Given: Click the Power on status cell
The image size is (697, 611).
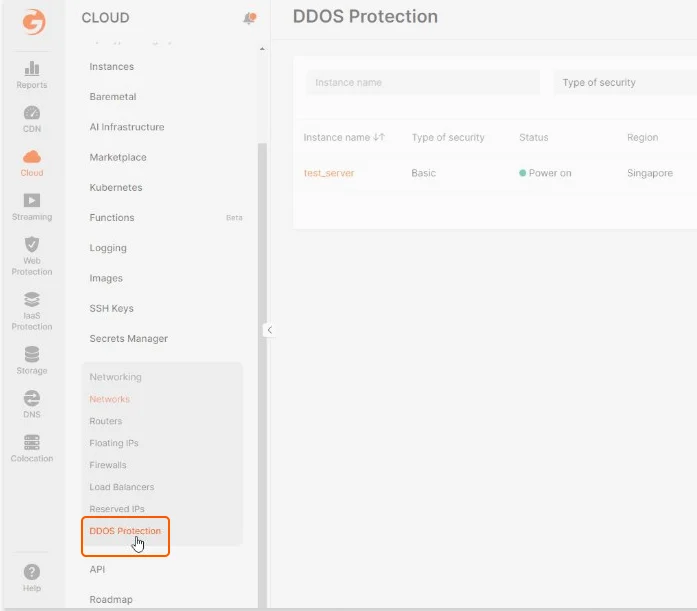Looking at the screenshot, I should point(545,173).
